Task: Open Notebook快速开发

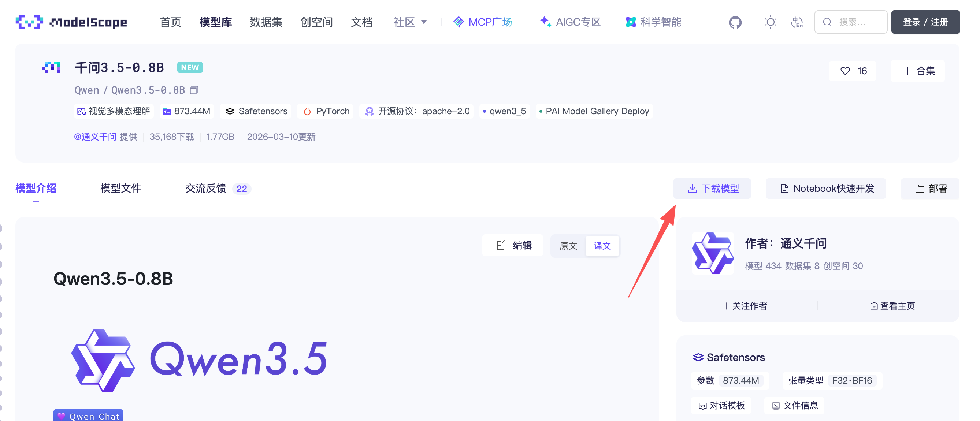Action: [826, 189]
